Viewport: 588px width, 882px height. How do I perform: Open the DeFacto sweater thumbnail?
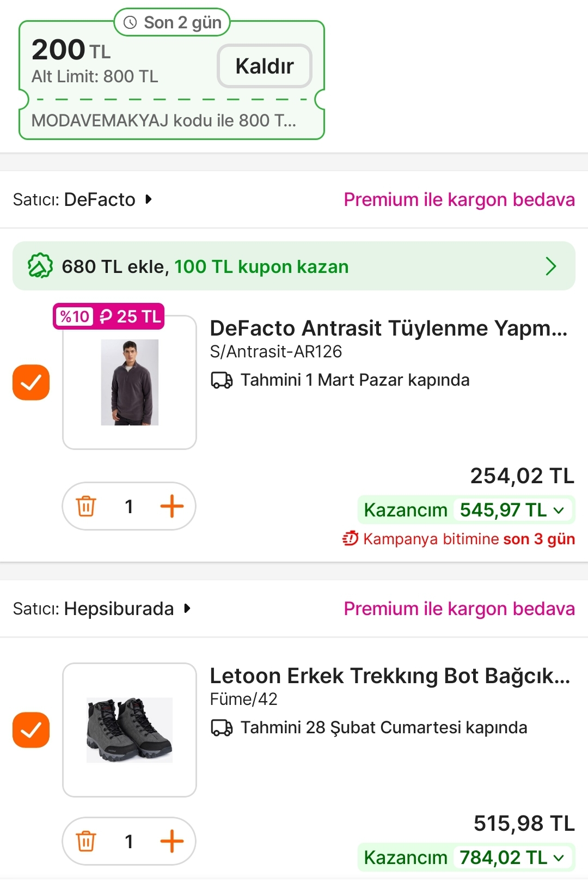coord(130,382)
